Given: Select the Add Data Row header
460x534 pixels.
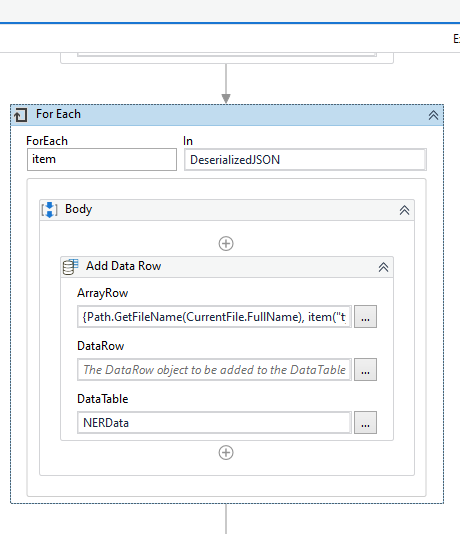Looking at the screenshot, I should click(227, 267).
